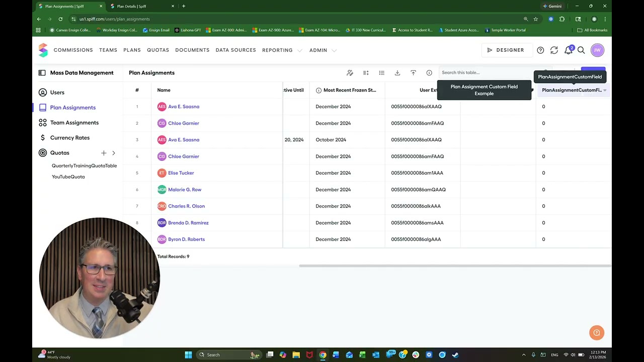Open File Explorer from taskbar
The image size is (644, 362).
coord(296,355)
